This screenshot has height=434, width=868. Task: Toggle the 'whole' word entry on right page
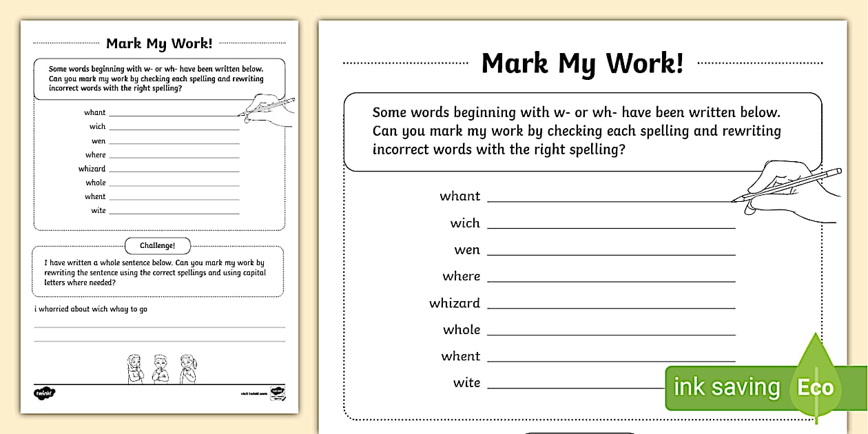coord(460,329)
